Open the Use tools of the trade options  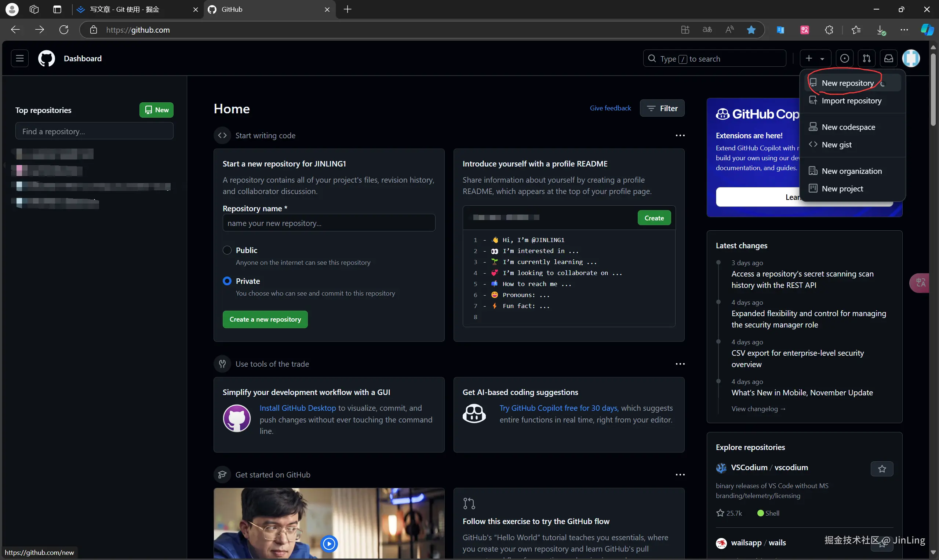click(x=680, y=364)
